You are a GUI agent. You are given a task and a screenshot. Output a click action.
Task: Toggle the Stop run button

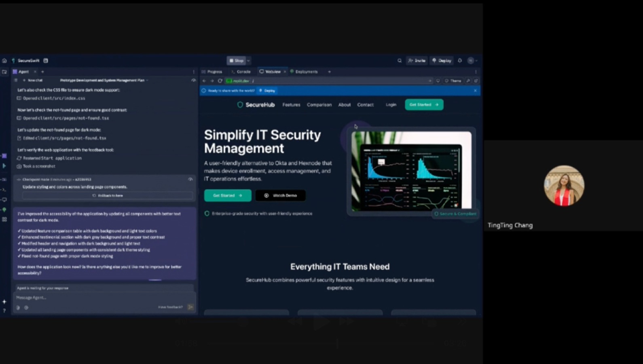click(237, 61)
